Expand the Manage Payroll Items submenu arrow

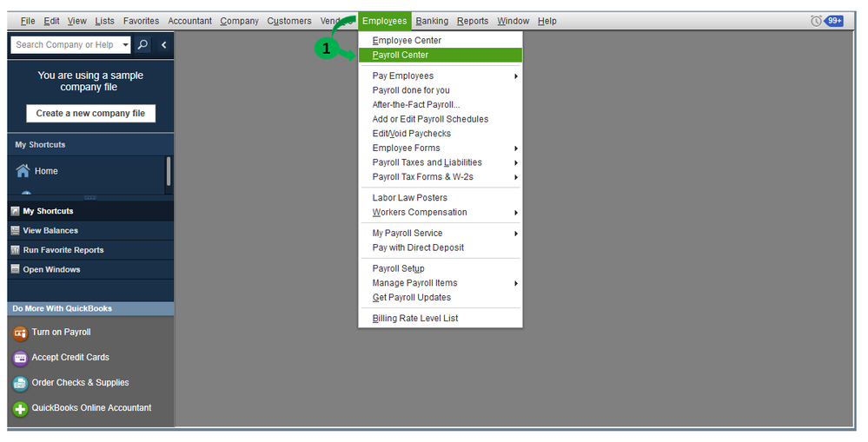(x=516, y=283)
